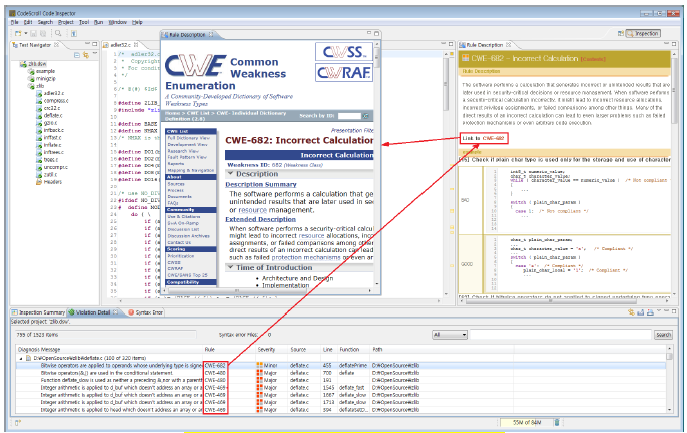Viewport: 687px width, 433px height.
Task: Click deflatePrime function cell
Action: pos(351,365)
